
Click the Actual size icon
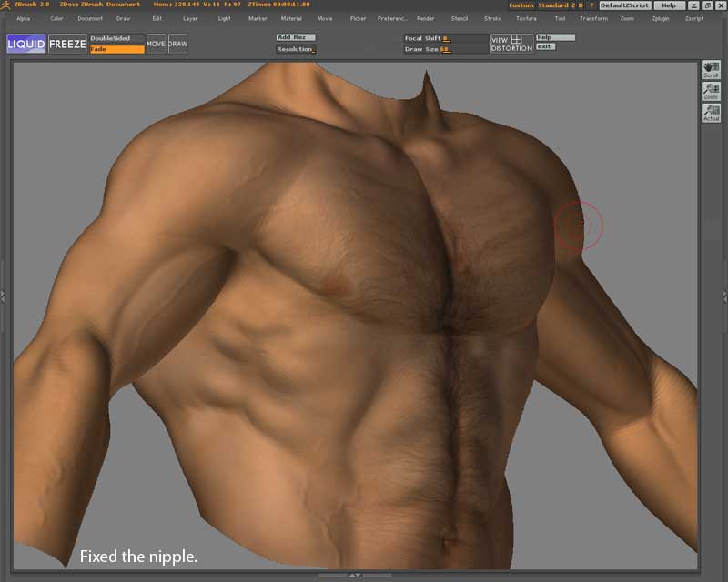click(x=711, y=113)
